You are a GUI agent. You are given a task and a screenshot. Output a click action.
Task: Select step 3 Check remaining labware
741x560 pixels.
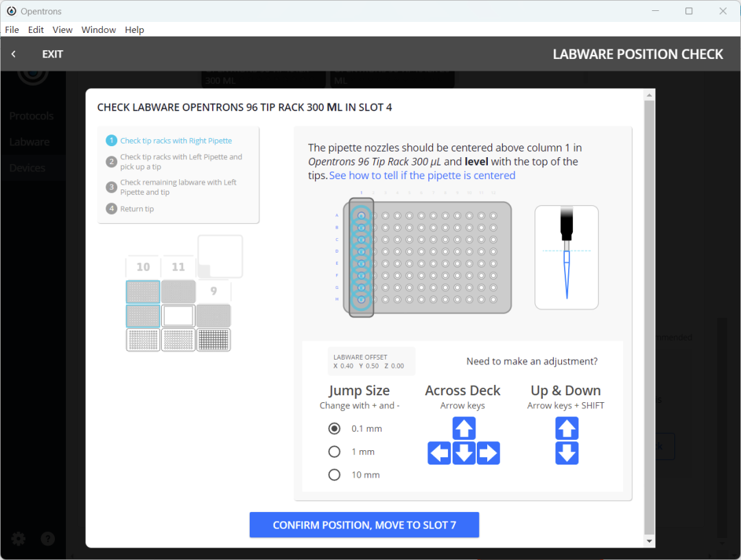click(172, 187)
